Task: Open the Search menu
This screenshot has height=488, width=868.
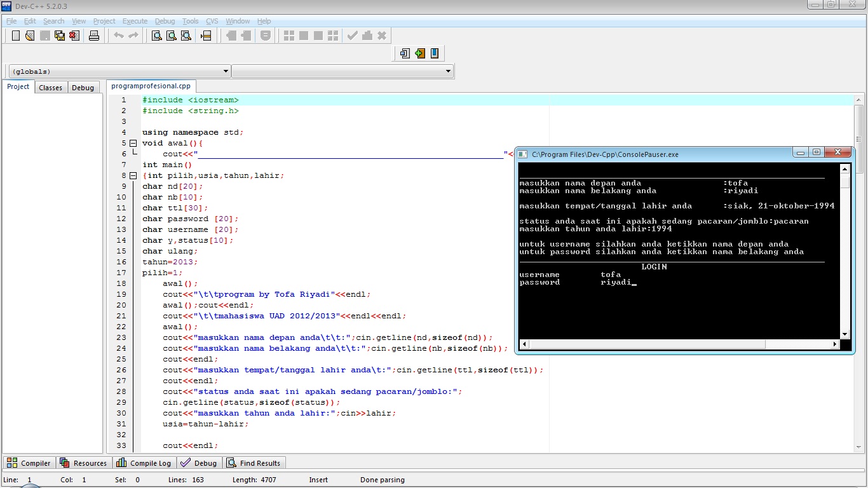Action: (x=54, y=21)
